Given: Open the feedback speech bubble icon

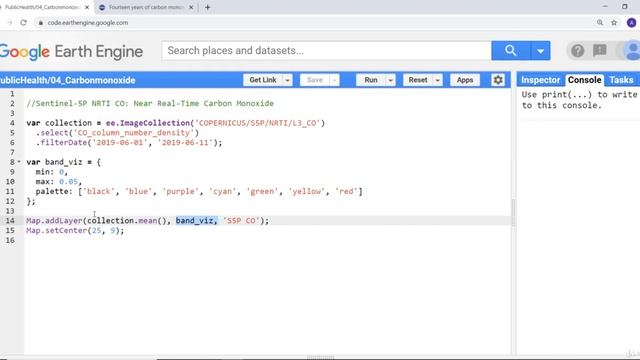Looking at the screenshot, I should 600,51.
